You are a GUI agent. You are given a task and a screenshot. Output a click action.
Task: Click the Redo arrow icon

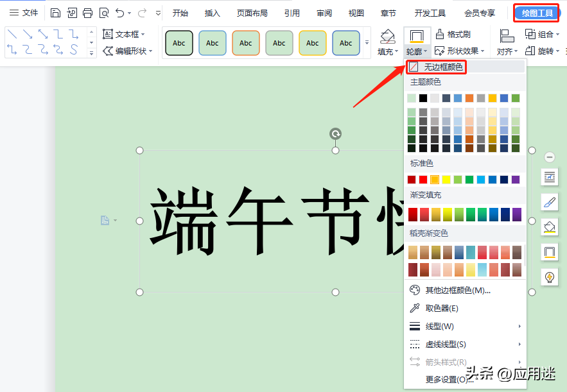pos(142,13)
